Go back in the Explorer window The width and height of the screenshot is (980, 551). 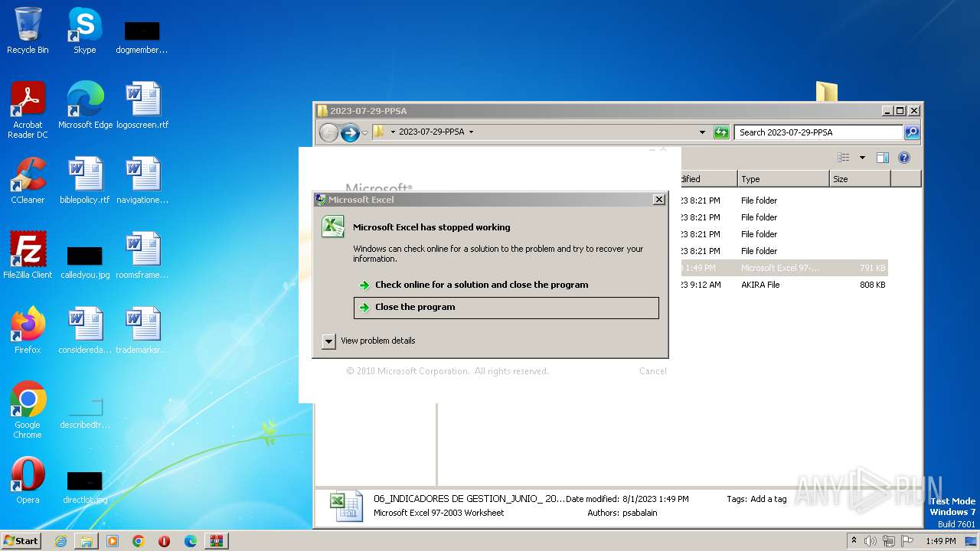tap(328, 132)
